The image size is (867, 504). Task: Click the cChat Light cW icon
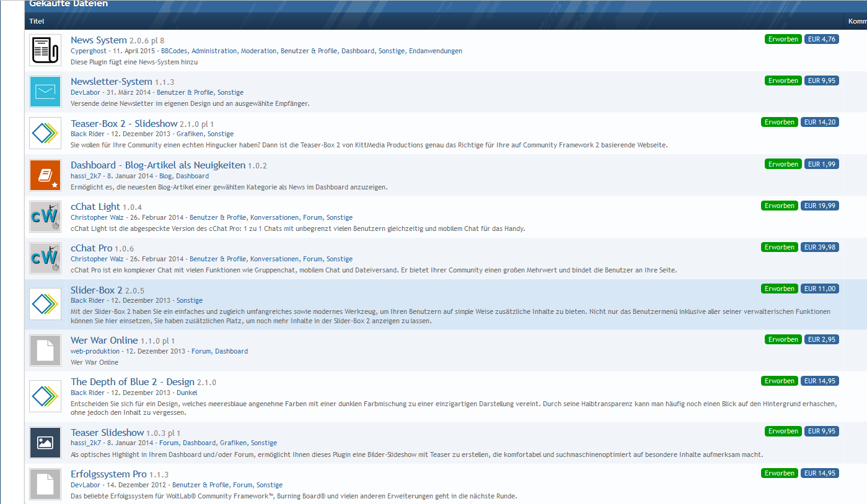coord(45,217)
